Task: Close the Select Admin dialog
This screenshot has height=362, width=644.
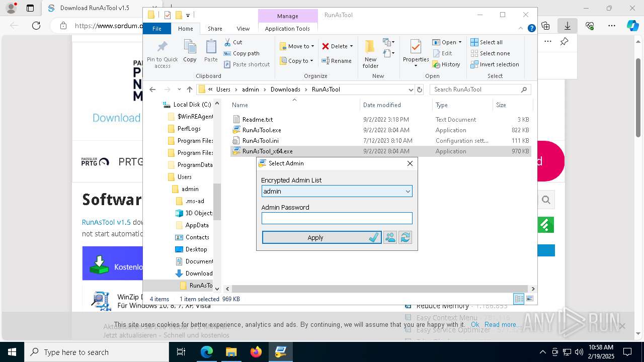Action: tap(410, 163)
